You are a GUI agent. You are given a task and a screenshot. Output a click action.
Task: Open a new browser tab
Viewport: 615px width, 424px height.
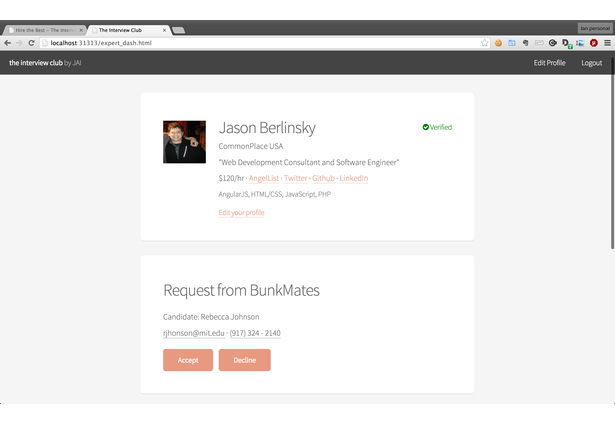click(x=178, y=30)
